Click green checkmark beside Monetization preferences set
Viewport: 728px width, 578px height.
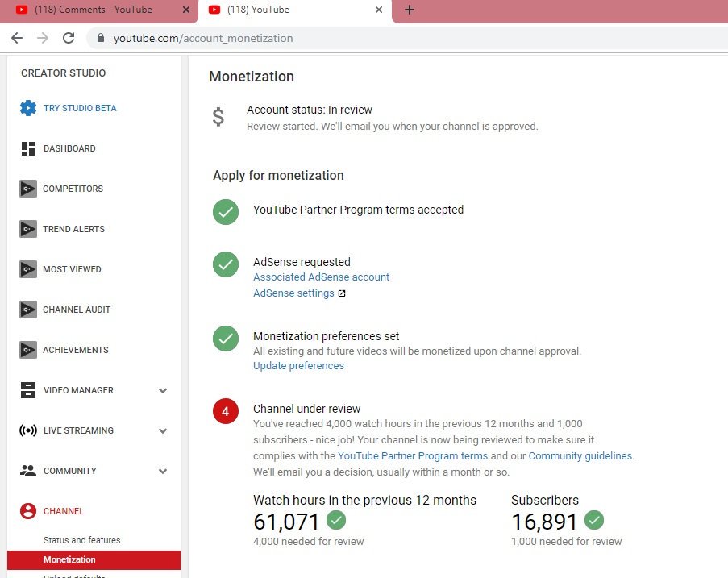click(x=226, y=339)
